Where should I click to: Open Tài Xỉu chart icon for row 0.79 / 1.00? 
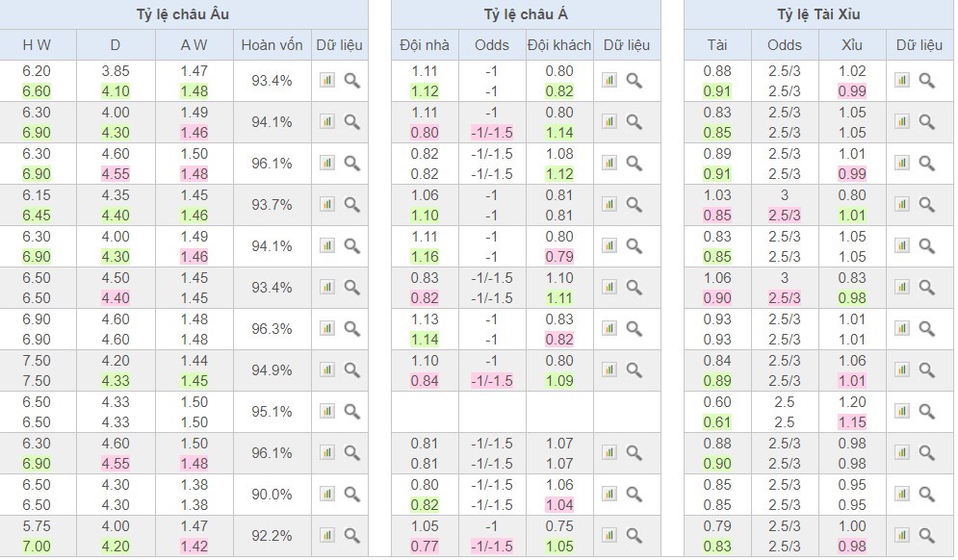click(902, 535)
